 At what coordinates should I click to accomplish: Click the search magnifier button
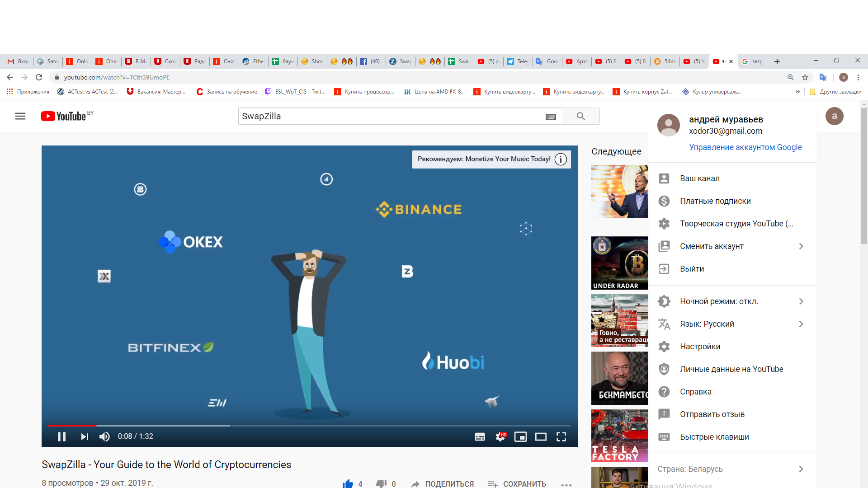click(581, 116)
